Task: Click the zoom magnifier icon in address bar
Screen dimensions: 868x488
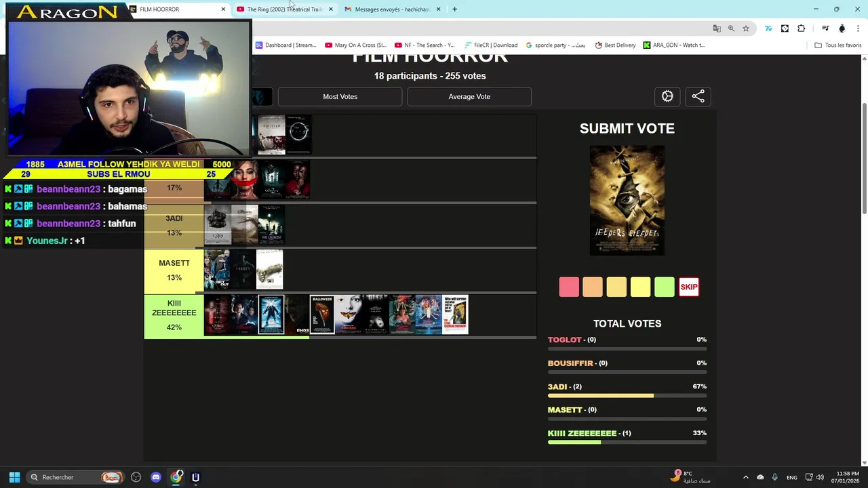Action: pyautogui.click(x=731, y=28)
